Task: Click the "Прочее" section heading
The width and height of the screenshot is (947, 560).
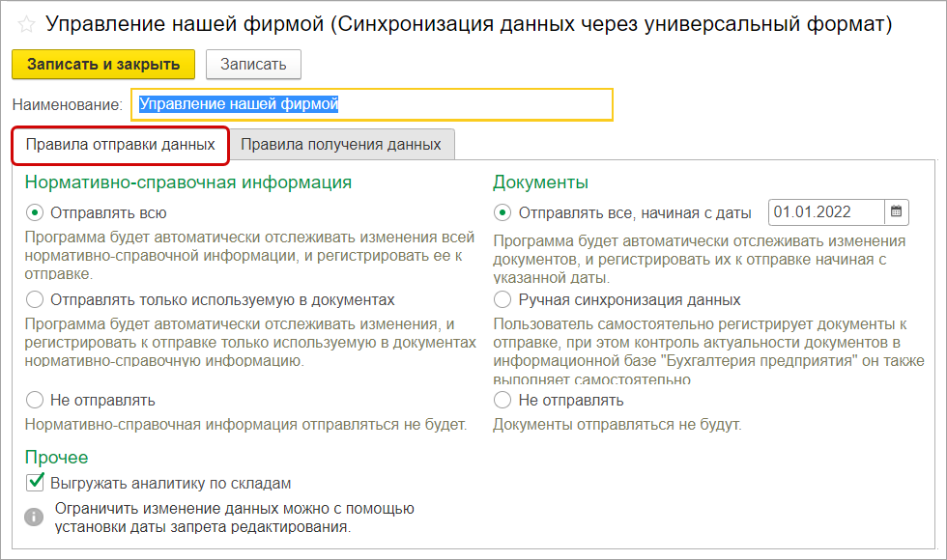Action: pyautogui.click(x=57, y=457)
